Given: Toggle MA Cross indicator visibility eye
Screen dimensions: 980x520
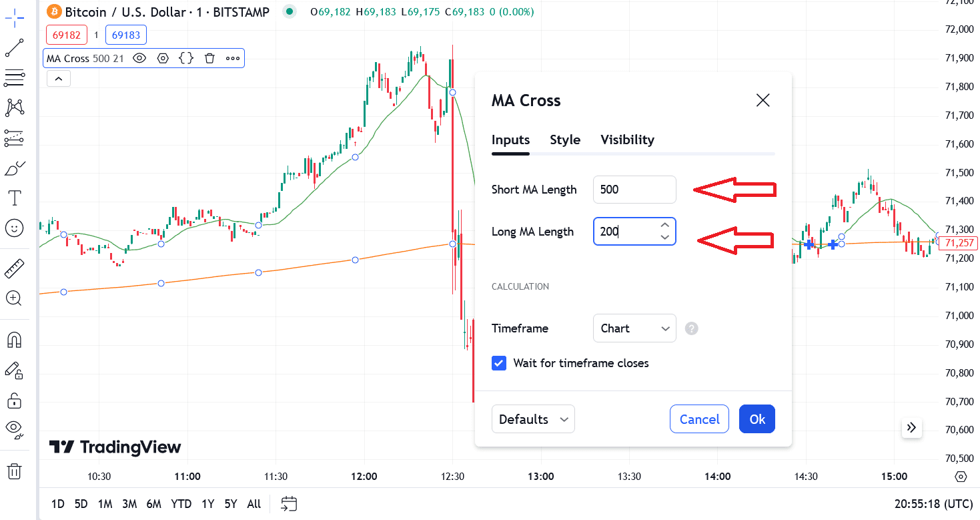Looking at the screenshot, I should [x=139, y=59].
